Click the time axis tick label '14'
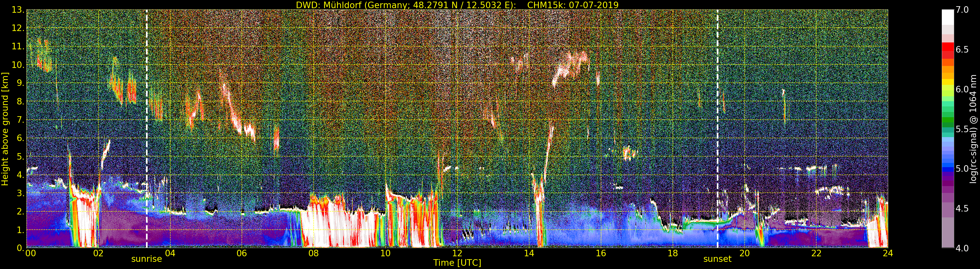This screenshot has height=269, width=980. click(529, 253)
